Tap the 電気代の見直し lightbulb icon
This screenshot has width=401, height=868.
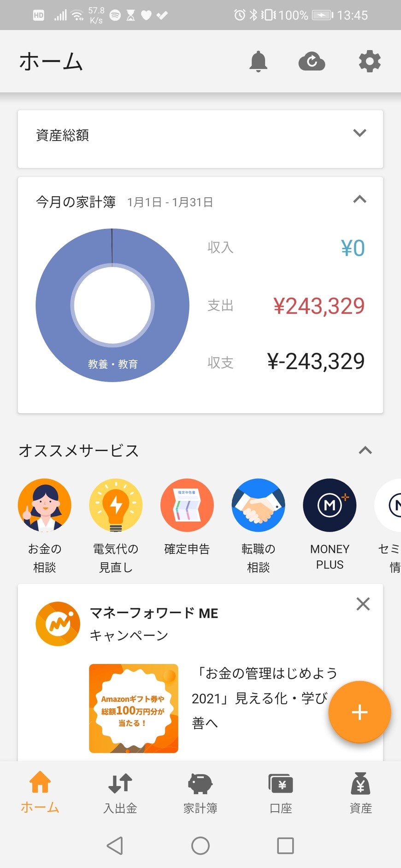(116, 505)
